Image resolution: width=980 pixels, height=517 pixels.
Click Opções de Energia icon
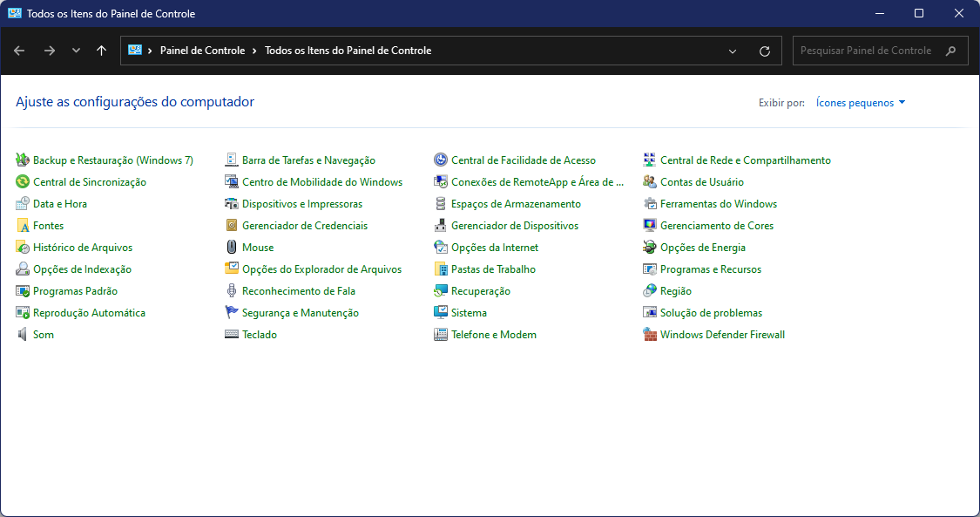point(650,248)
